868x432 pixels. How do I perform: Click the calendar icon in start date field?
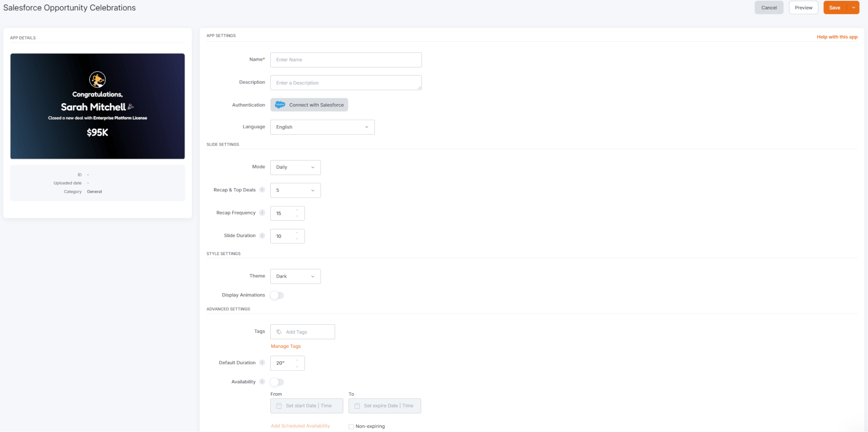click(279, 406)
